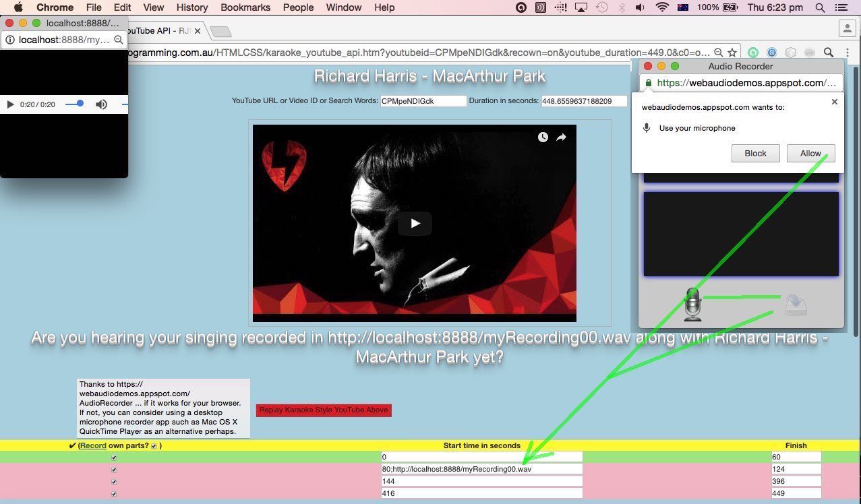The height and width of the screenshot is (504, 861).
Task: Open the system volume menu bar icon
Action: pos(640,7)
